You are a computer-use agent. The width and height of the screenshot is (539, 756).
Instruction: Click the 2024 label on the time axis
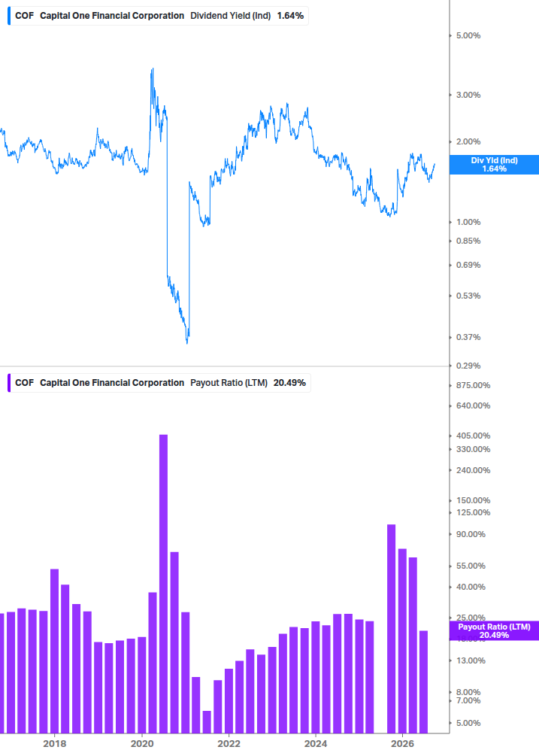pyautogui.click(x=316, y=743)
